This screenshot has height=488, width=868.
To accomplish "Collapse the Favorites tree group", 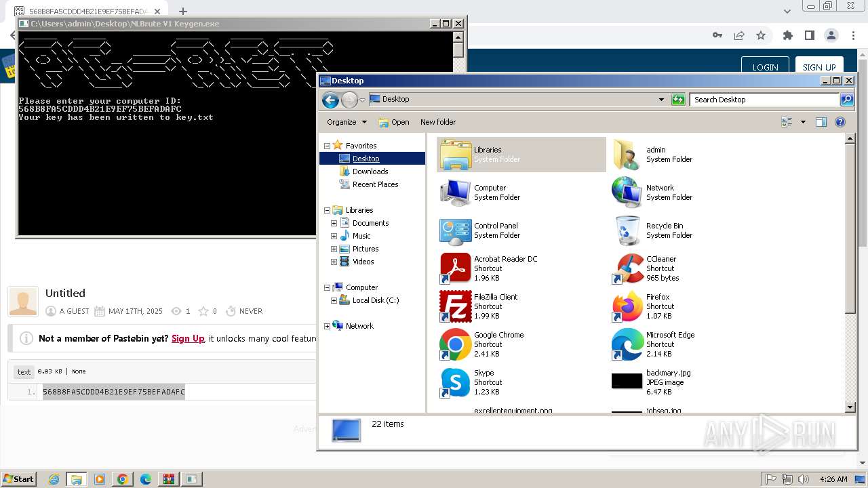I will [327, 146].
